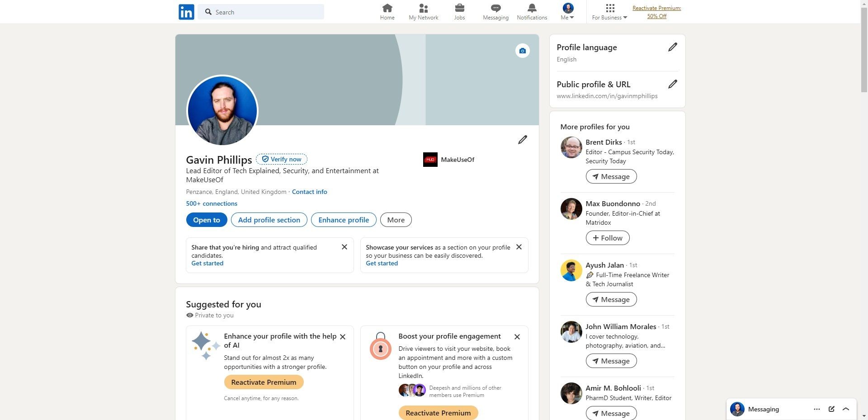Go to Home in the top nav

(x=387, y=12)
